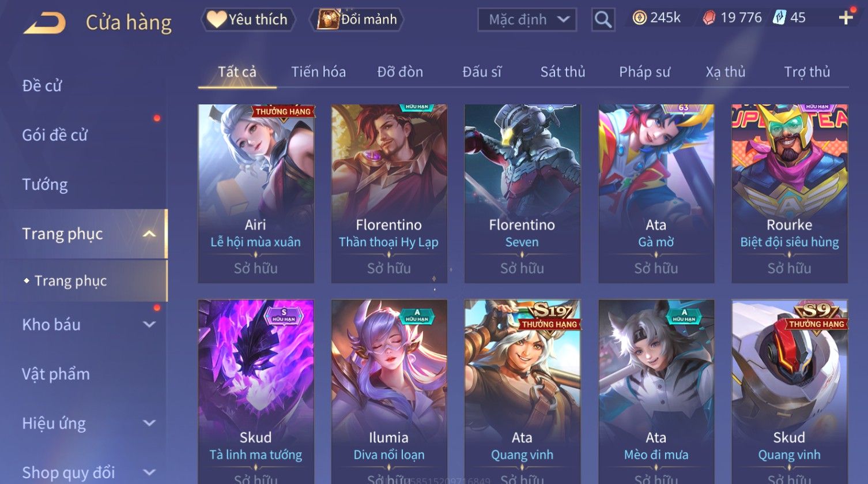The height and width of the screenshot is (484, 868).
Task: Open the Ilumia Diva nổi loạn skin
Action: [389, 392]
